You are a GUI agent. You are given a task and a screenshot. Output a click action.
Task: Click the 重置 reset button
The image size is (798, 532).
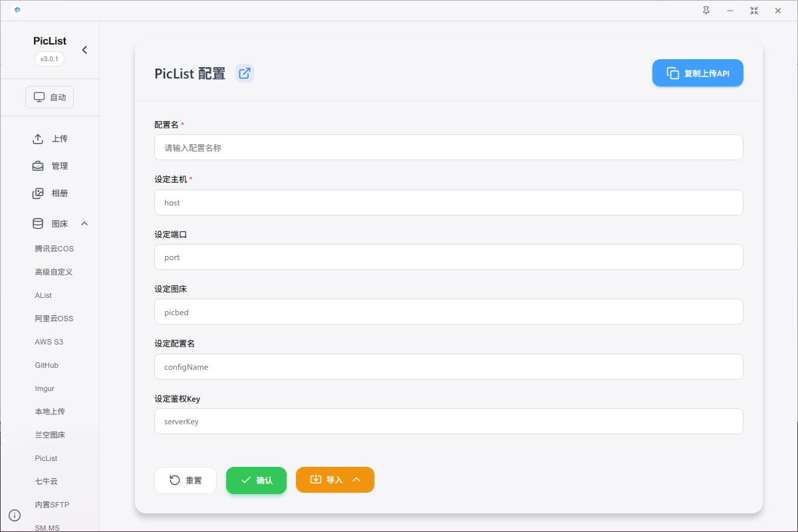tap(186, 480)
